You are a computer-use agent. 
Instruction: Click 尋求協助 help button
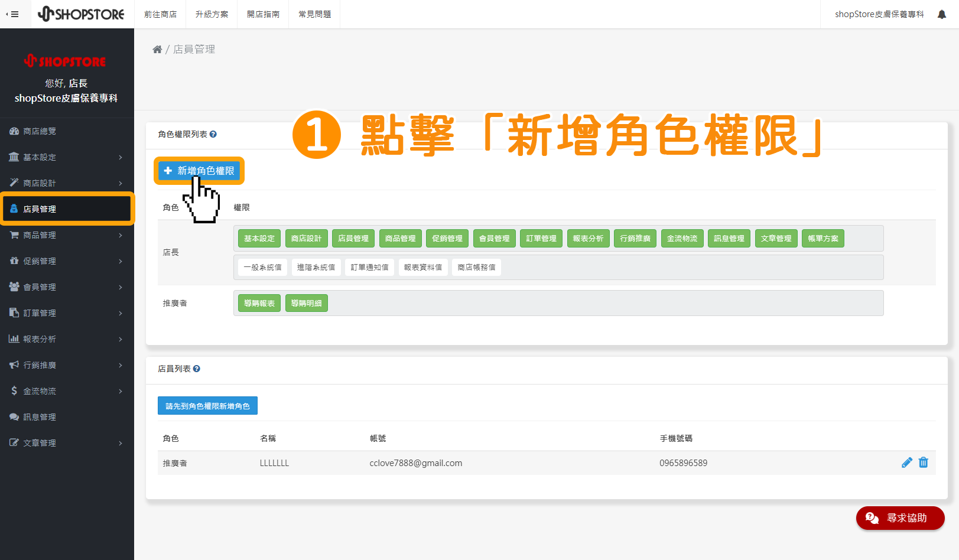tap(900, 518)
